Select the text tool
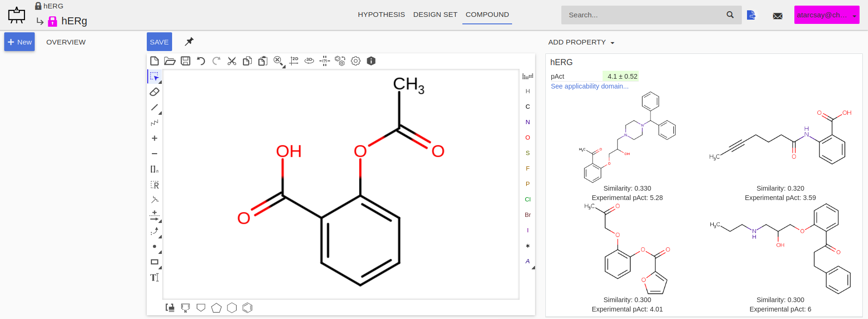 154,277
